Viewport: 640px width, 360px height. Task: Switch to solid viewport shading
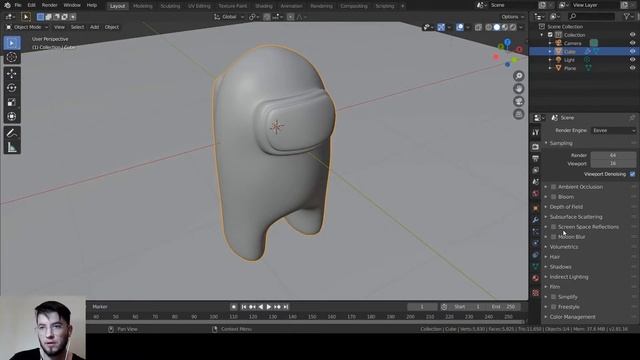tap(497, 27)
